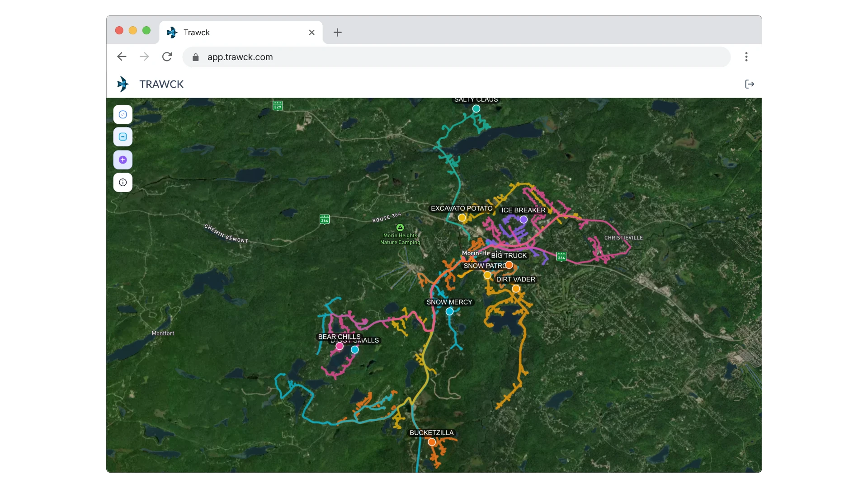Click the SNOW MERCY blue marker

pos(449,311)
